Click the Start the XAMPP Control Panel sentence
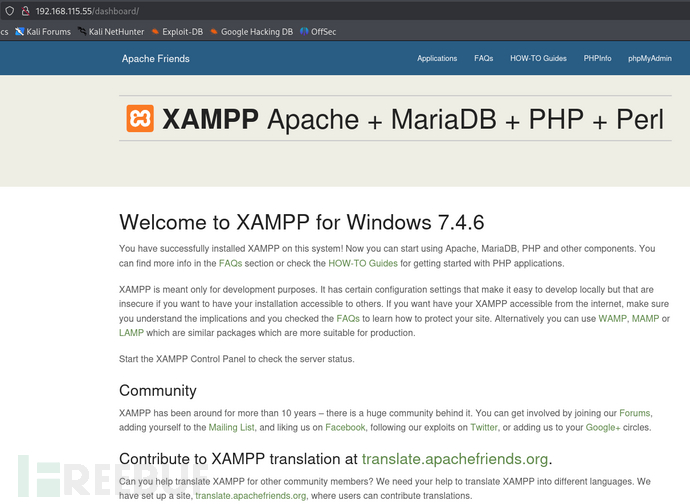This screenshot has width=690, height=504. click(x=237, y=359)
